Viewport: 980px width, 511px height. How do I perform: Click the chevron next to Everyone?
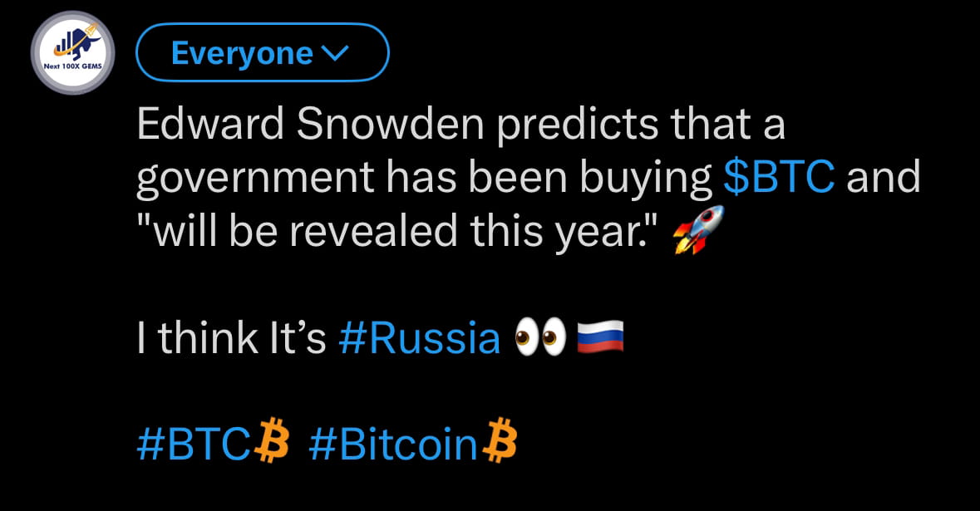[336, 52]
